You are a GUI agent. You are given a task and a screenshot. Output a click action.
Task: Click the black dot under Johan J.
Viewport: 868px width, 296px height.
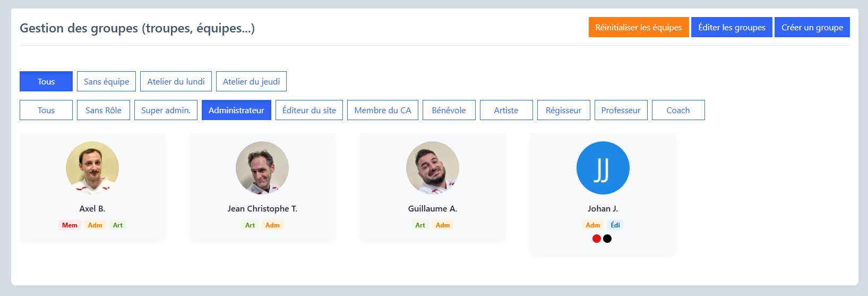point(607,239)
